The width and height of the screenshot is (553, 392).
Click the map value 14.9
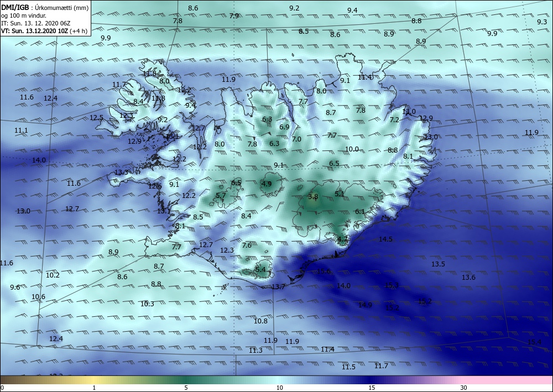(365, 305)
